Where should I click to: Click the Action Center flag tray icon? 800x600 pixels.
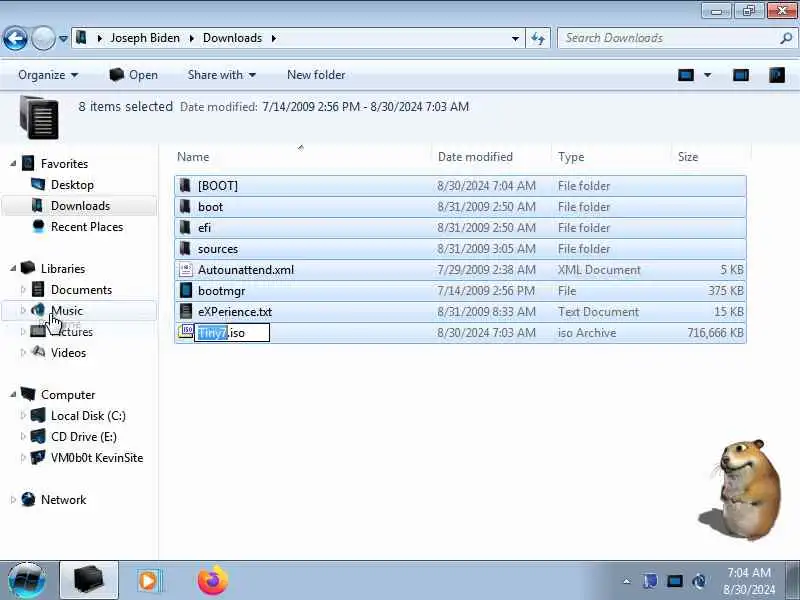[x=650, y=581]
